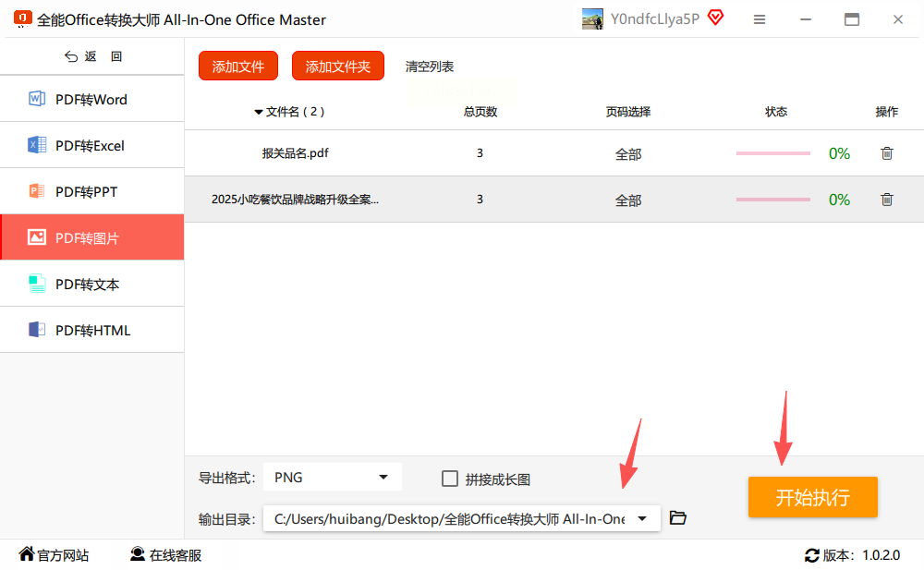Viewport: 924px width, 570px height.
Task: Select the PDF转图片 sidebar item
Action: coord(91,236)
